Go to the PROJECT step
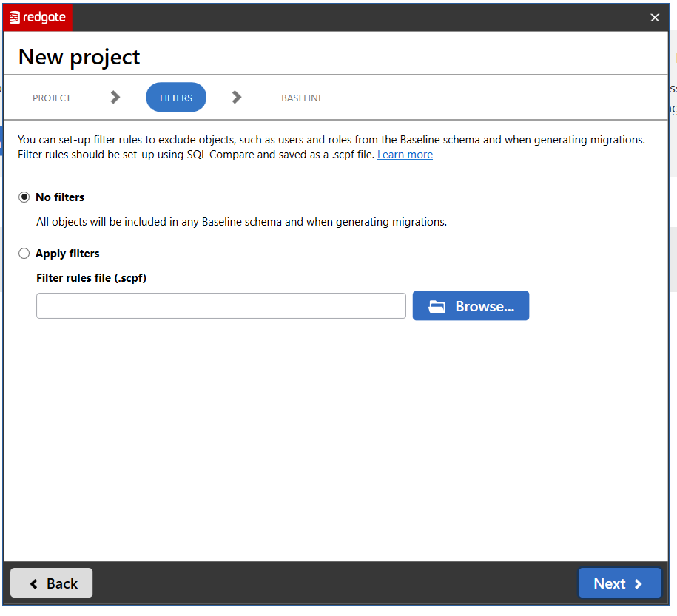This screenshot has width=677, height=616. (52, 98)
